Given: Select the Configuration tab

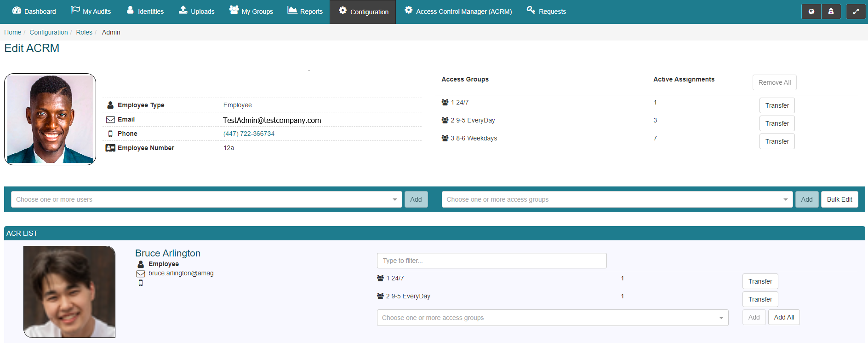Looking at the screenshot, I should [x=363, y=12].
